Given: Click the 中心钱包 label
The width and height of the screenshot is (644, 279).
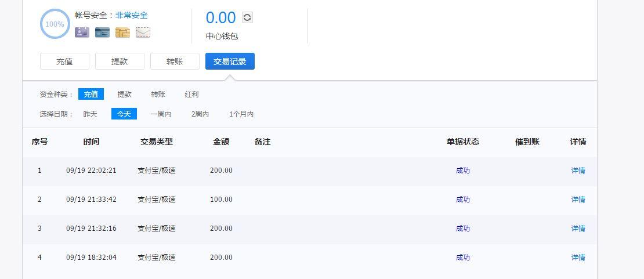Looking at the screenshot, I should (x=222, y=36).
